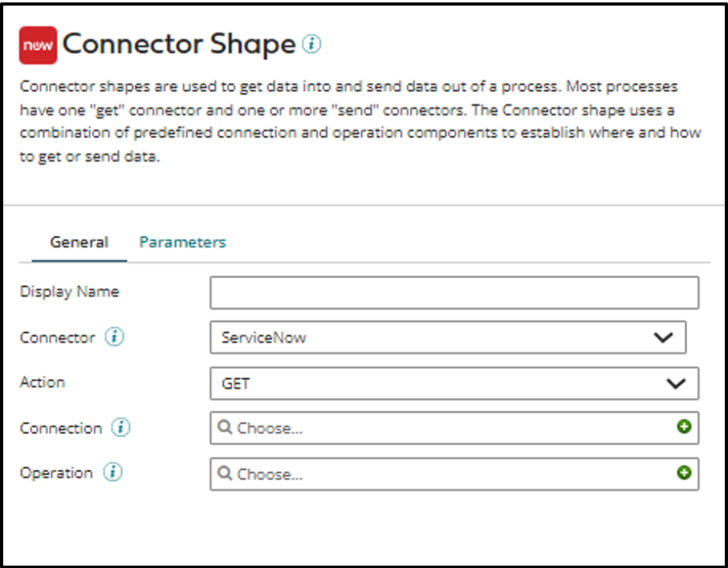728x568 pixels.
Task: Click the magnifier in the Connection field
Action: pyautogui.click(x=226, y=428)
